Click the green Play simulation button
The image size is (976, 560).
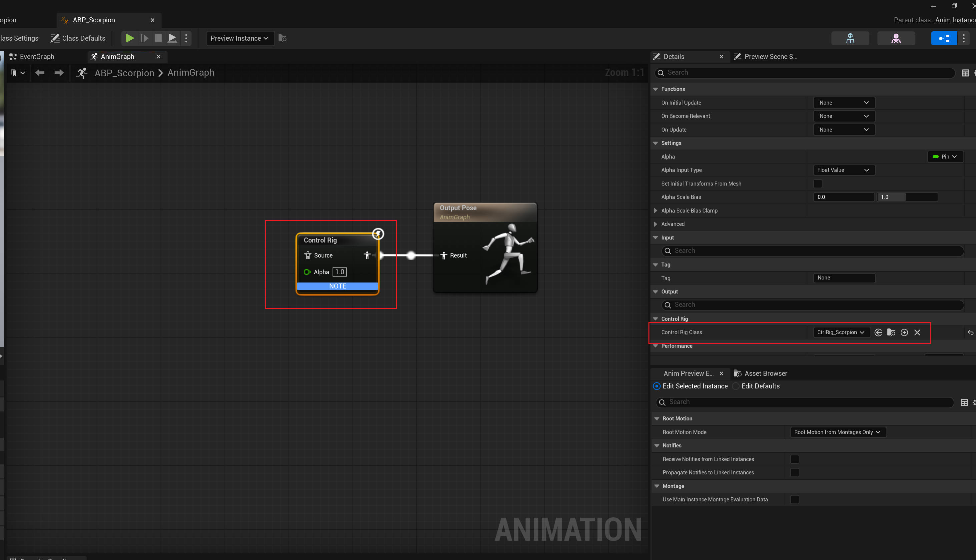pyautogui.click(x=130, y=38)
